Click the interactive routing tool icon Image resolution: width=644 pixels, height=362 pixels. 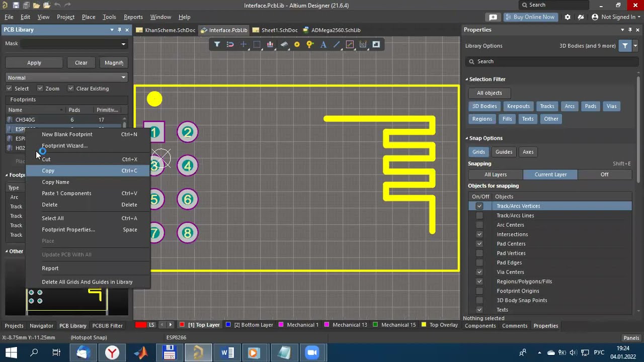click(x=350, y=44)
